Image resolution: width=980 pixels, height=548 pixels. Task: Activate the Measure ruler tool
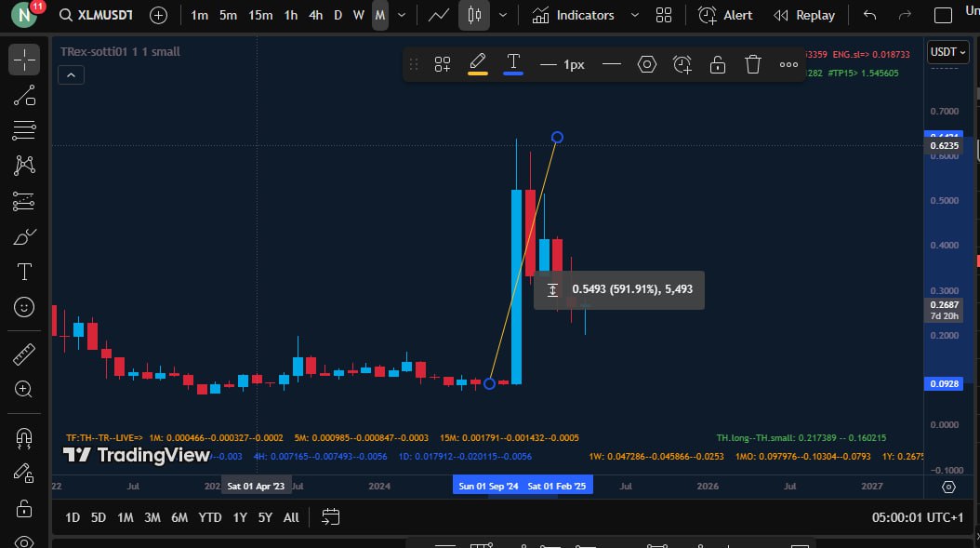pyautogui.click(x=24, y=354)
